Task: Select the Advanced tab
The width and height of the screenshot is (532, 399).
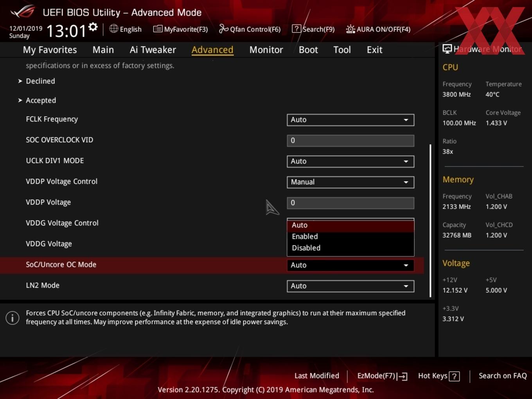Action: (212, 50)
